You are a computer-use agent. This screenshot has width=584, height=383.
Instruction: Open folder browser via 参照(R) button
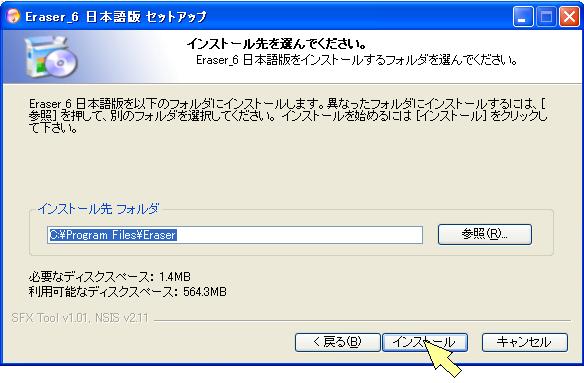(485, 234)
